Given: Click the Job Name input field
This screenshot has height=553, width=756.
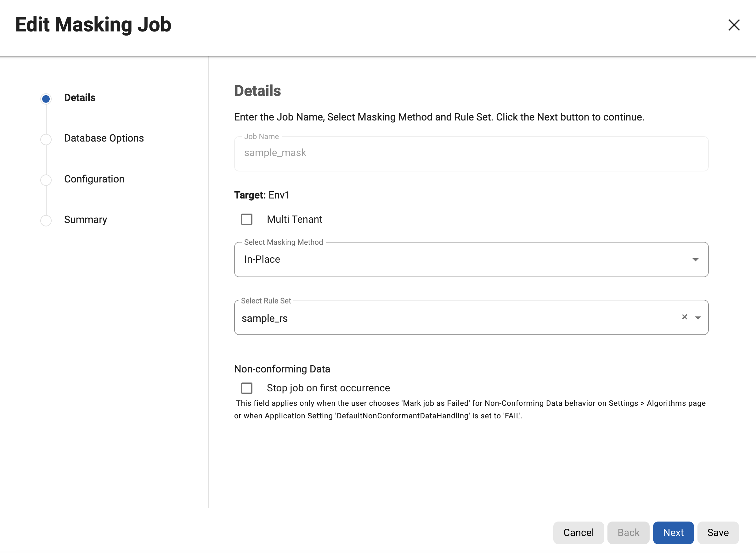Looking at the screenshot, I should click(x=471, y=153).
